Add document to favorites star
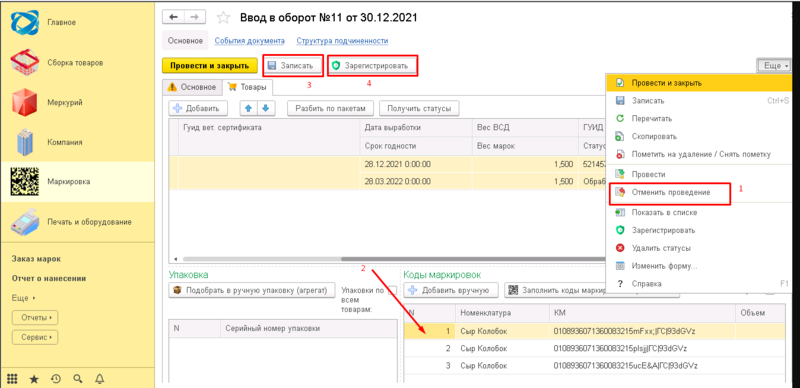800x388 pixels. tap(223, 18)
